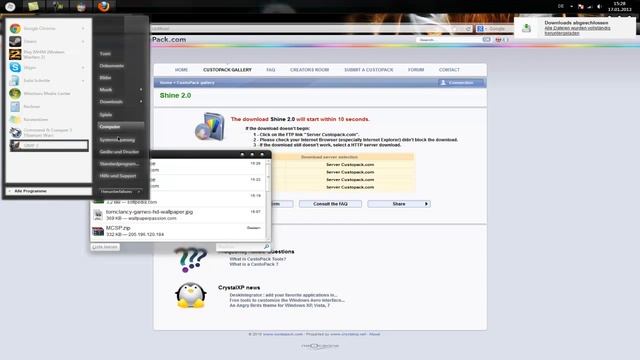Open the SUBMIT A CUSTOPACK tab

click(369, 70)
